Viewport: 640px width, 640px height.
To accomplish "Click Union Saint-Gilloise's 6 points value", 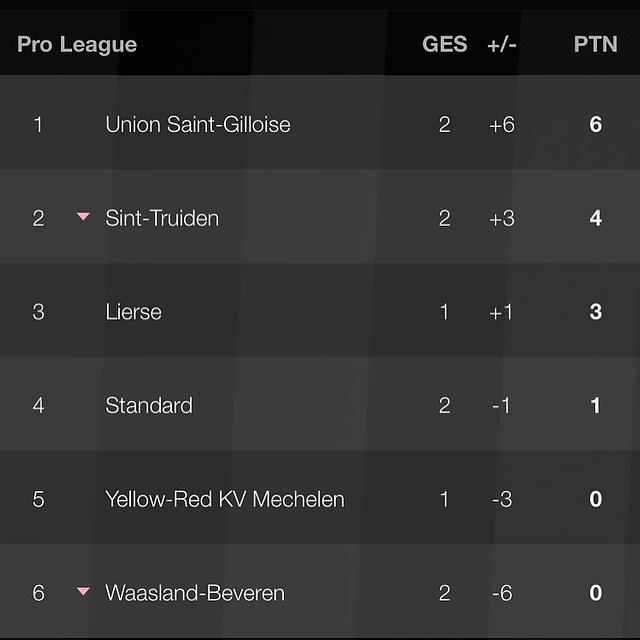I will click(x=596, y=125).
